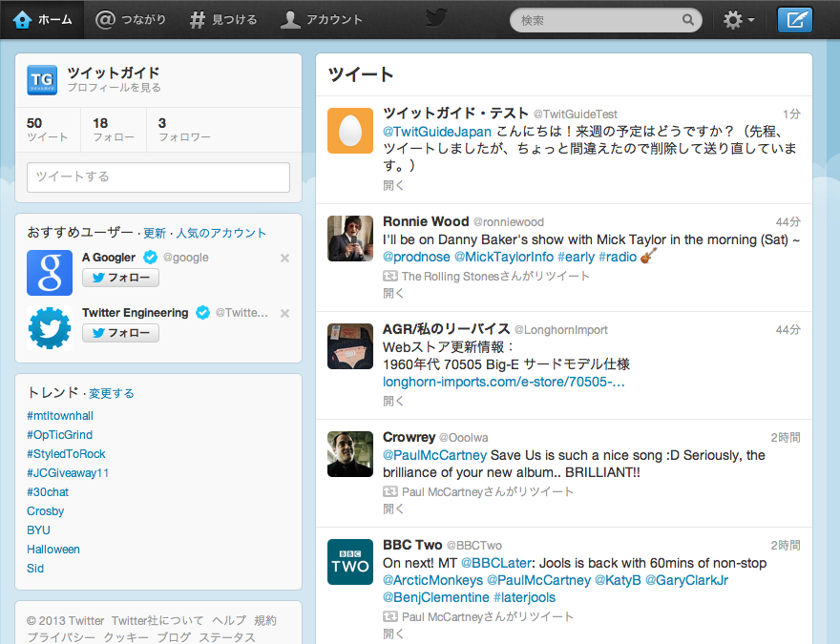The image size is (840, 644).
Task: Open the #StyledToRock trend
Action: tap(66, 454)
